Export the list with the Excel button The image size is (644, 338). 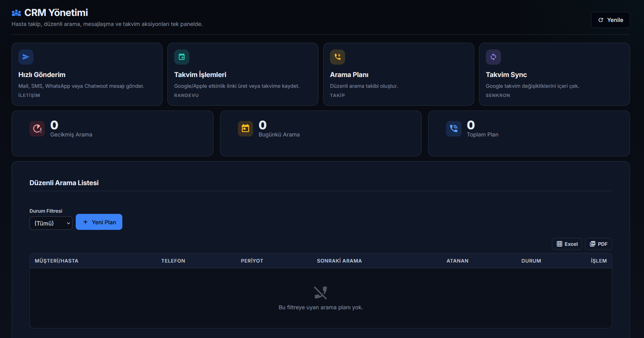pyautogui.click(x=567, y=244)
